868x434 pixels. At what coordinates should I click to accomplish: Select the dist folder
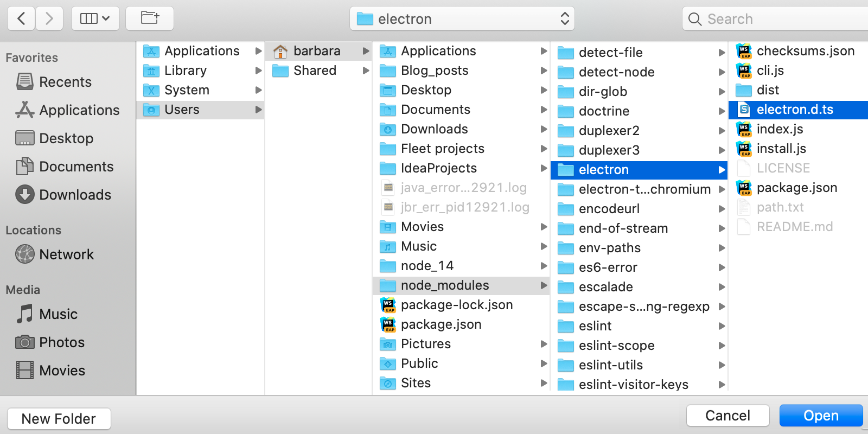[x=798, y=90]
